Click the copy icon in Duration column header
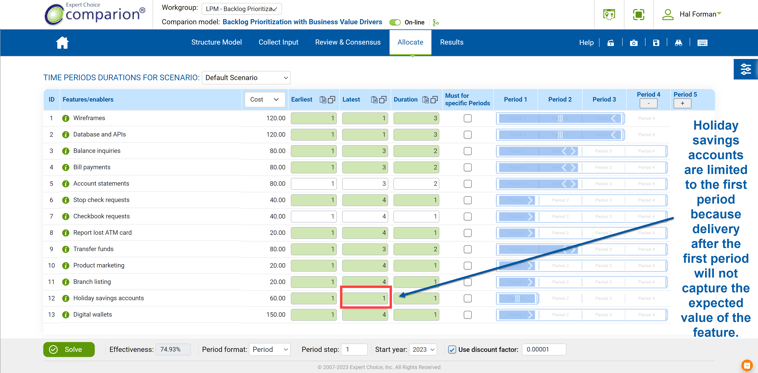Image resolution: width=758 pixels, height=373 pixels. click(434, 100)
